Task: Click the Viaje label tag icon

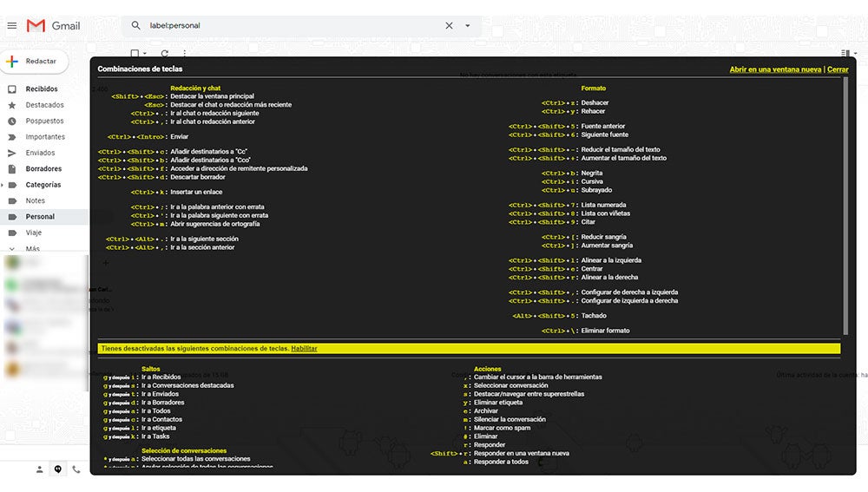Action: point(12,233)
